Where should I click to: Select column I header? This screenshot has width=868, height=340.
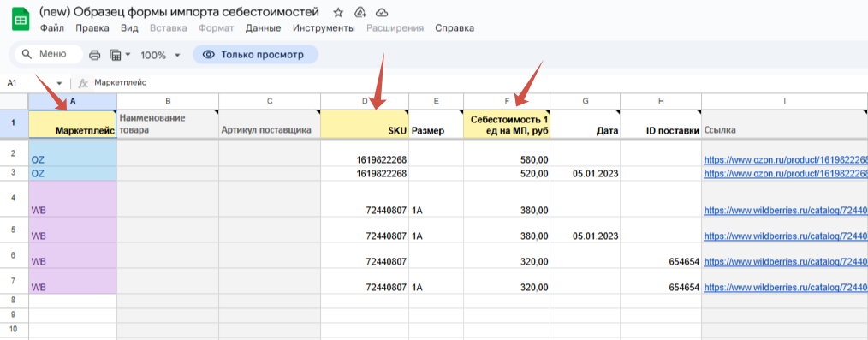[784, 101]
